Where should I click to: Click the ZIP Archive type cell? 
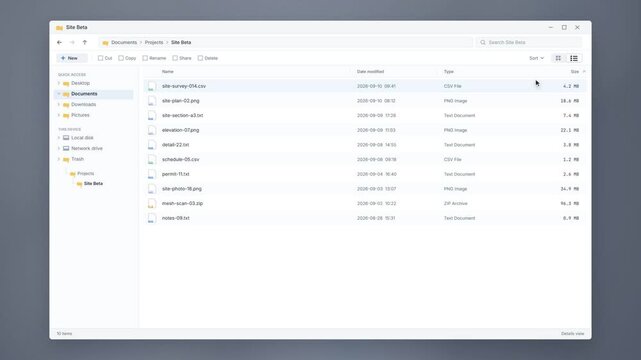point(455,203)
